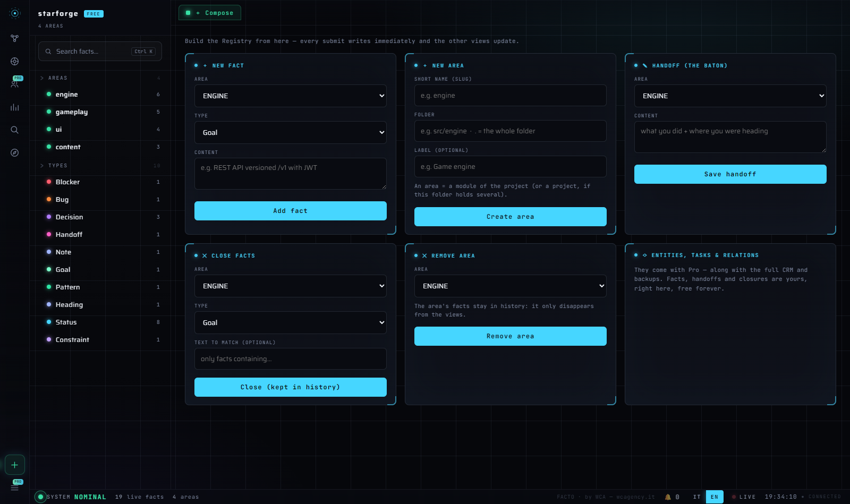
Task: Open the target/crosshair view icon
Action: point(15,62)
